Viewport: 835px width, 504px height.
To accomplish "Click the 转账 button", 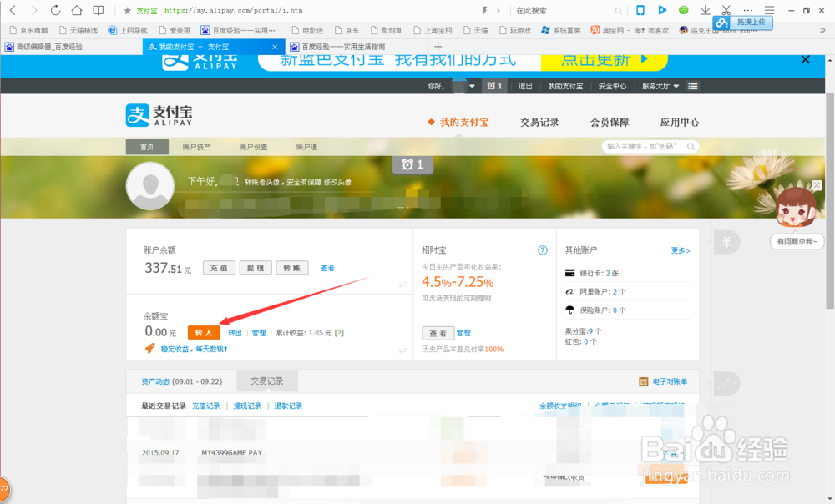I will click(292, 268).
